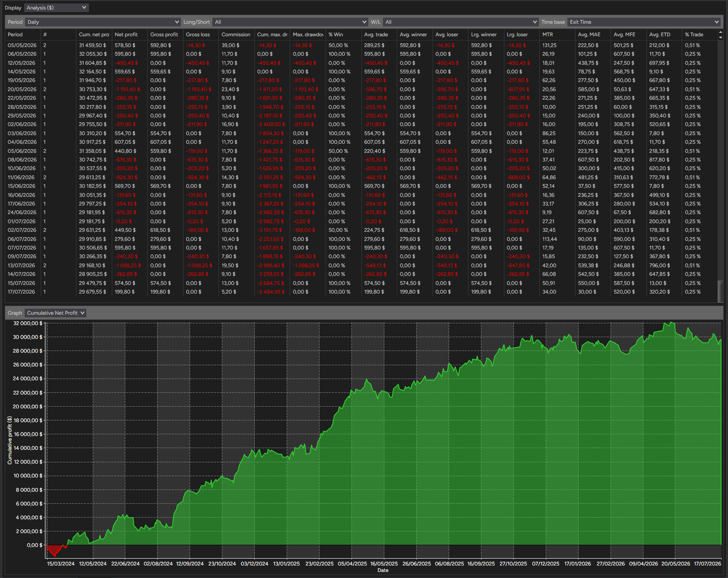Image resolution: width=728 pixels, height=578 pixels.
Task: Click the MTR column header
Action: (557, 35)
